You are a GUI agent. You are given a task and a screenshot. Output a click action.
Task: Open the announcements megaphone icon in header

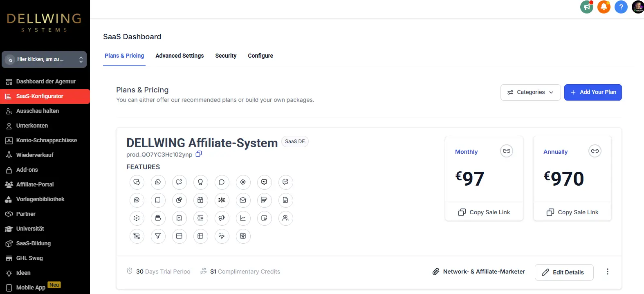(587, 7)
